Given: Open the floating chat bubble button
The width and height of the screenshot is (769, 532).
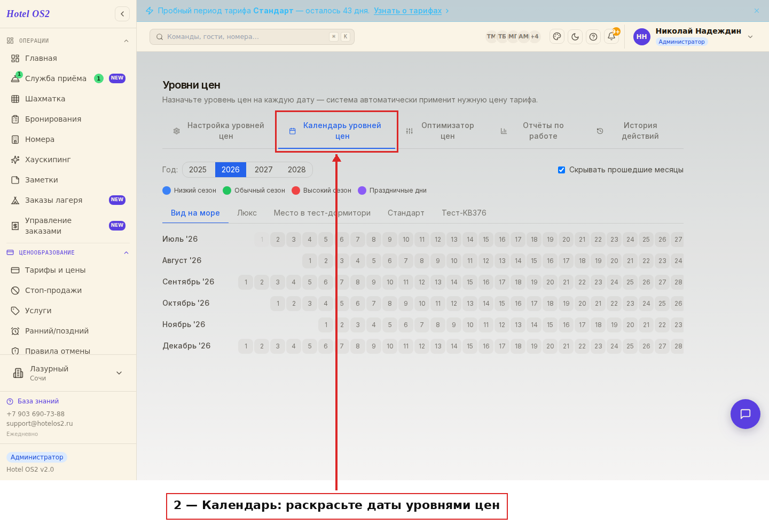Looking at the screenshot, I should [x=746, y=414].
